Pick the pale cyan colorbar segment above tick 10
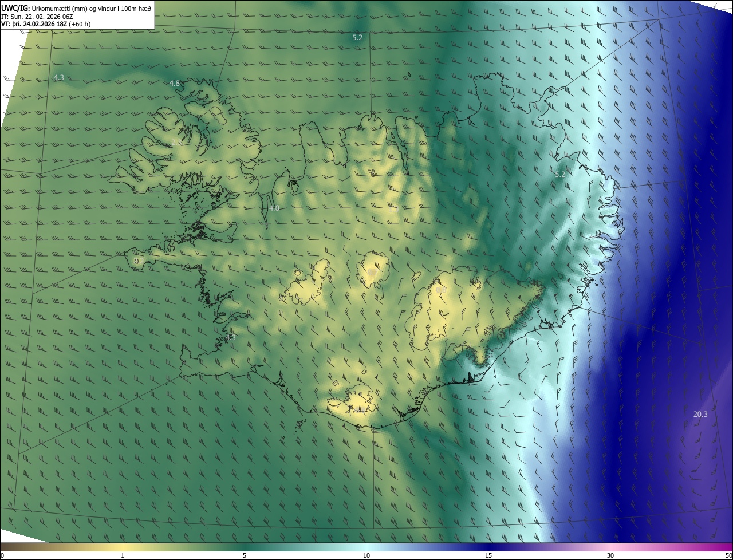The width and height of the screenshot is (733, 560). (x=366, y=547)
